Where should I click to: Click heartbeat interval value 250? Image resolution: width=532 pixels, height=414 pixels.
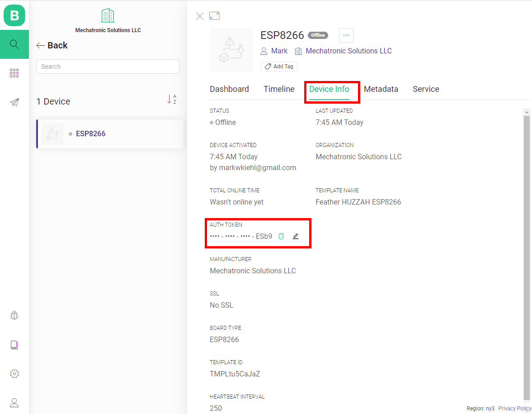tap(216, 408)
